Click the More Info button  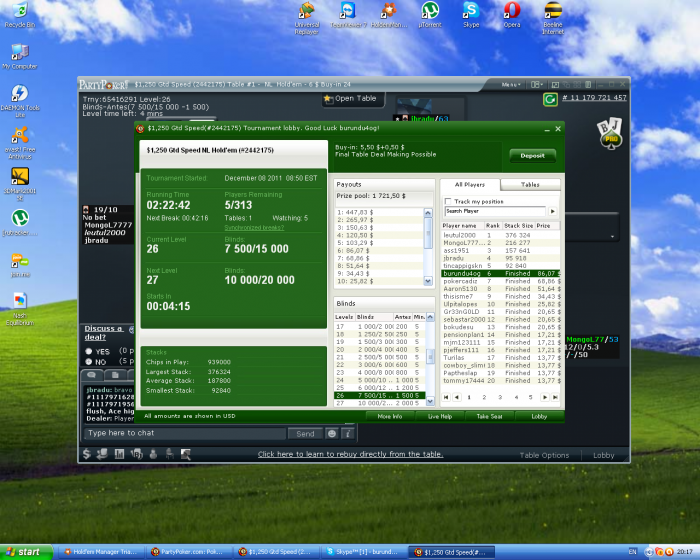tap(390, 416)
